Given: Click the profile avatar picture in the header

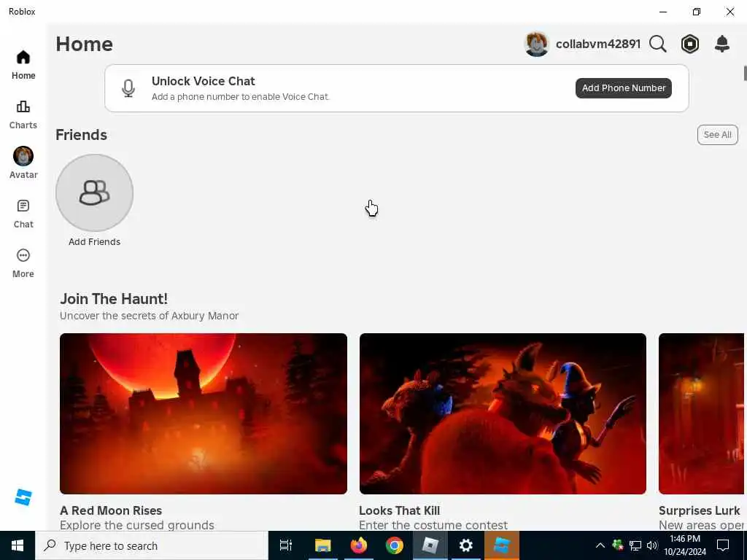Looking at the screenshot, I should (536, 44).
